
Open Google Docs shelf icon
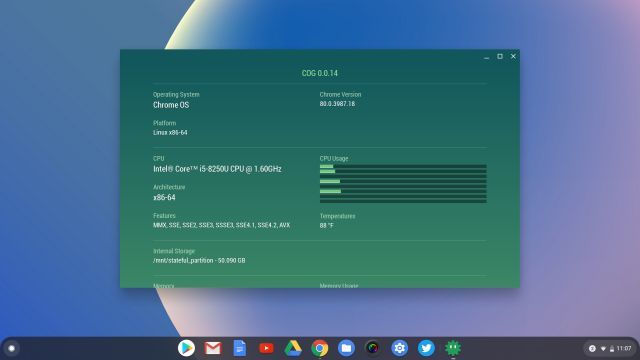click(240, 348)
